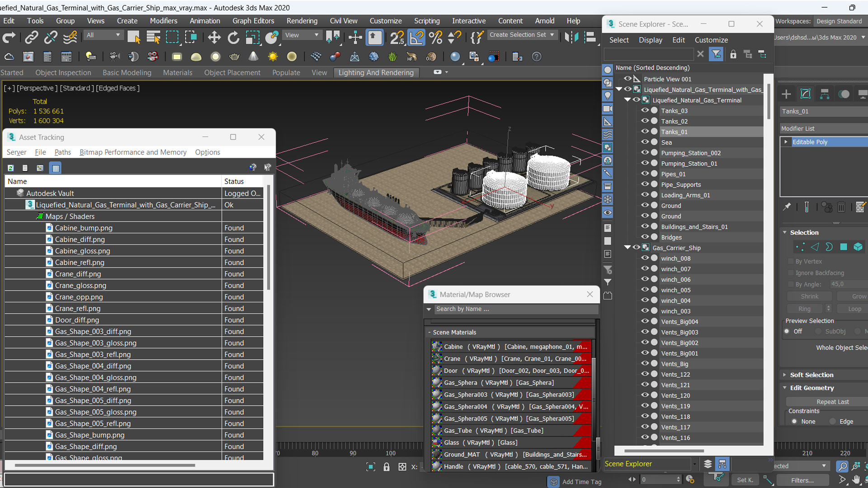Open the Modifiers menu
Image resolution: width=868 pixels, height=488 pixels.
click(164, 21)
